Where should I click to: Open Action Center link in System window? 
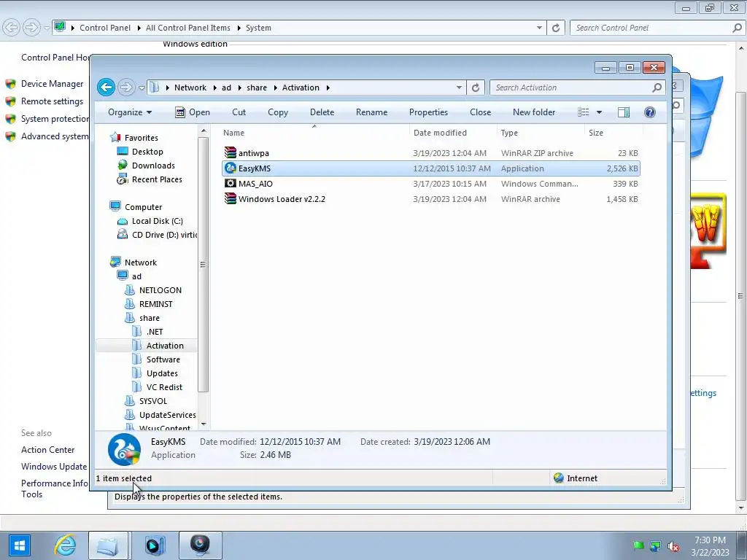(x=47, y=450)
